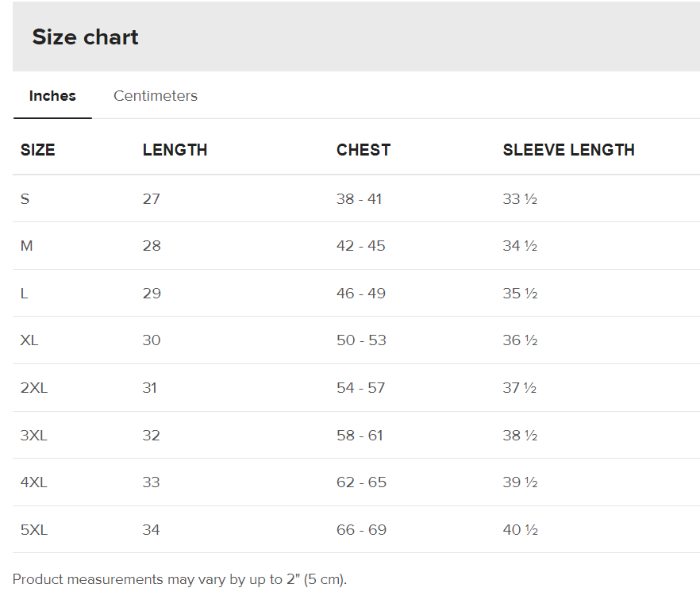Select the XL size row label
This screenshot has width=700, height=607.
tap(29, 340)
